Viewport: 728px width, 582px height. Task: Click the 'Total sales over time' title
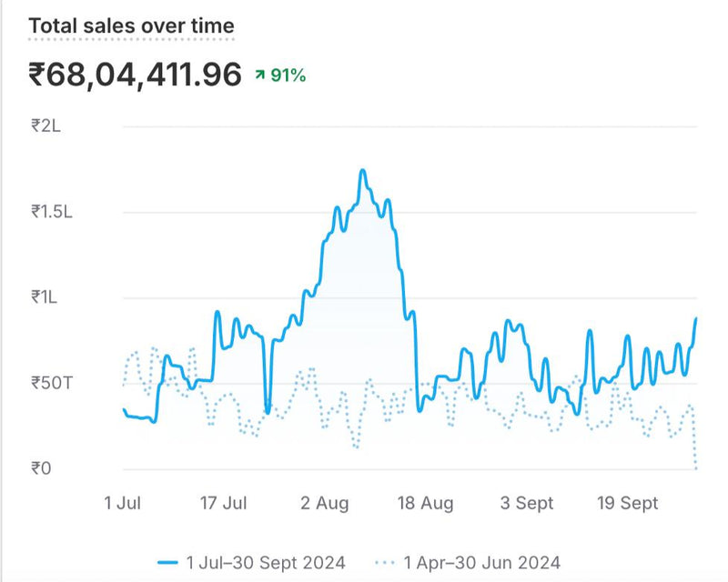(x=131, y=25)
